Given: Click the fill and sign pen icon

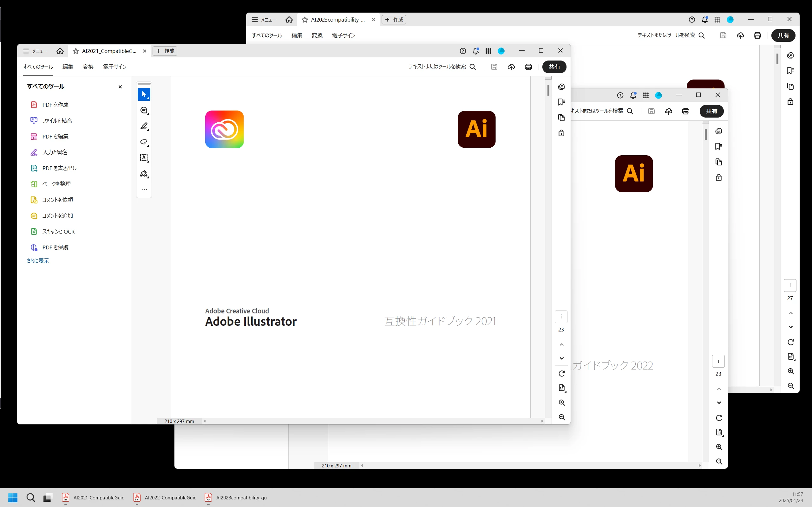Looking at the screenshot, I should (144, 174).
